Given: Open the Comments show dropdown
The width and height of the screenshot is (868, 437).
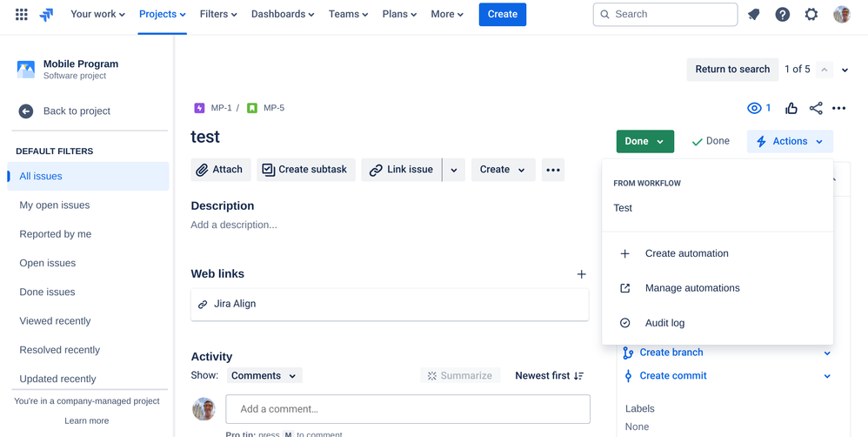Looking at the screenshot, I should pyautogui.click(x=264, y=375).
